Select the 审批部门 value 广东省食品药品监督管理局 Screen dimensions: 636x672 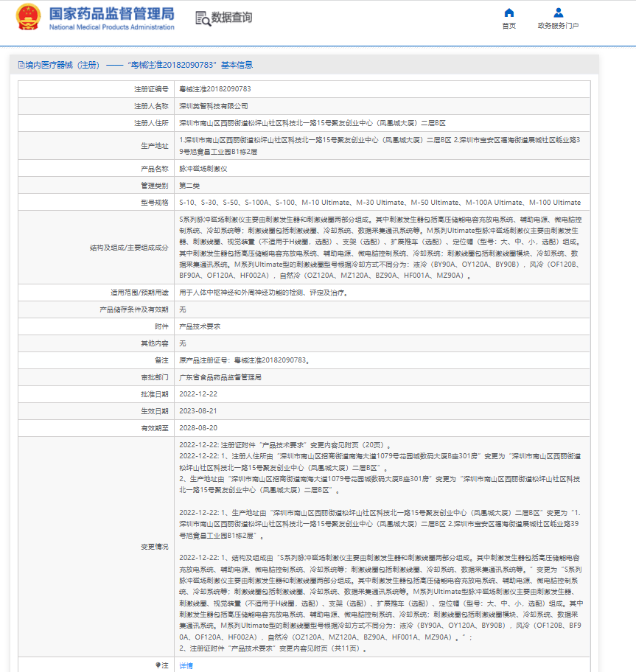click(223, 378)
